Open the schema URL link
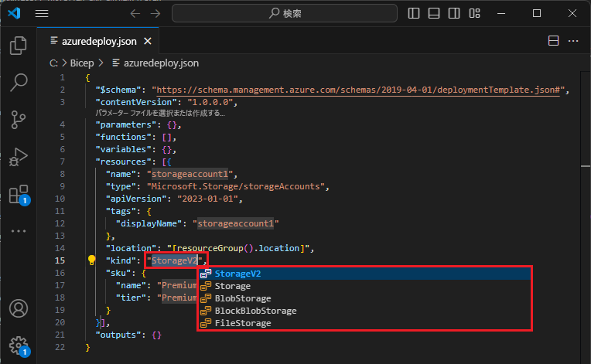 point(358,90)
